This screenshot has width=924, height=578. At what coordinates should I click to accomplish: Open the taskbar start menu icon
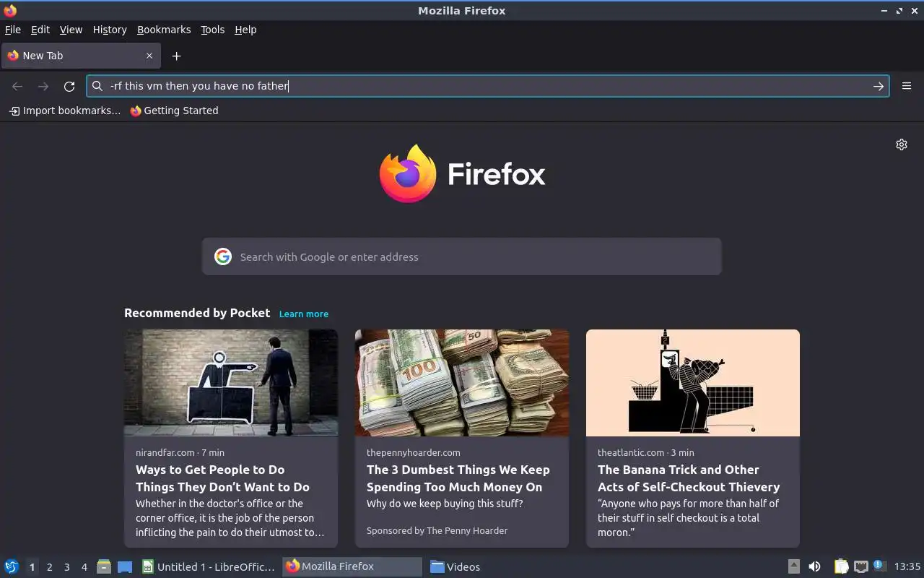coord(12,566)
